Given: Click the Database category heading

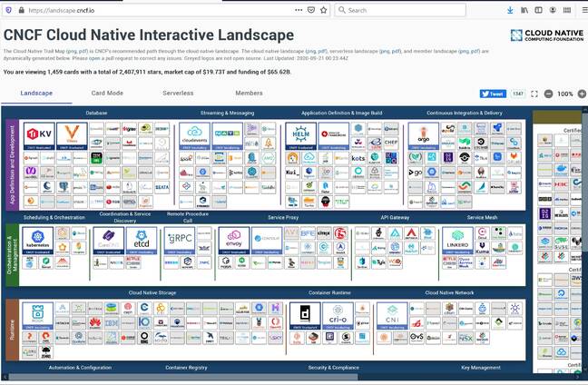Looking at the screenshot, I should (96, 113).
